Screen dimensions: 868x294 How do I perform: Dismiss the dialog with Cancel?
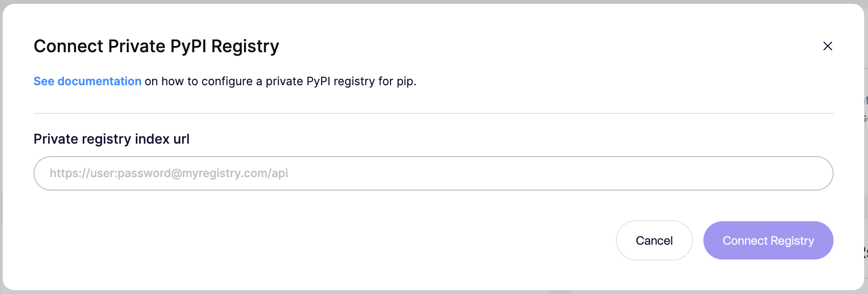click(654, 240)
